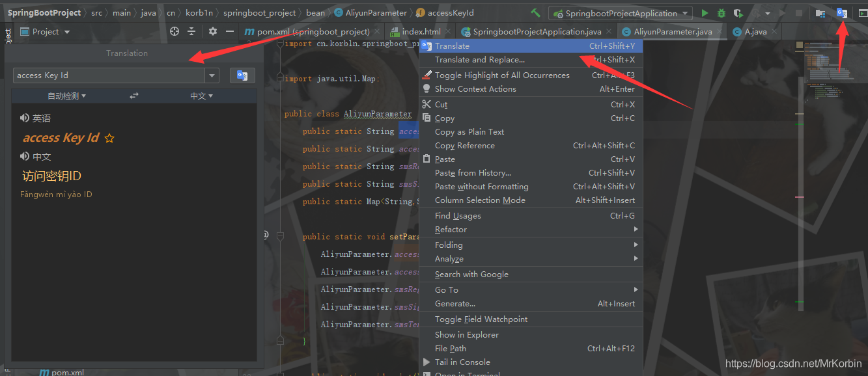This screenshot has width=868, height=376.
Task: Select Translate in the context menu
Action: pos(531,46)
